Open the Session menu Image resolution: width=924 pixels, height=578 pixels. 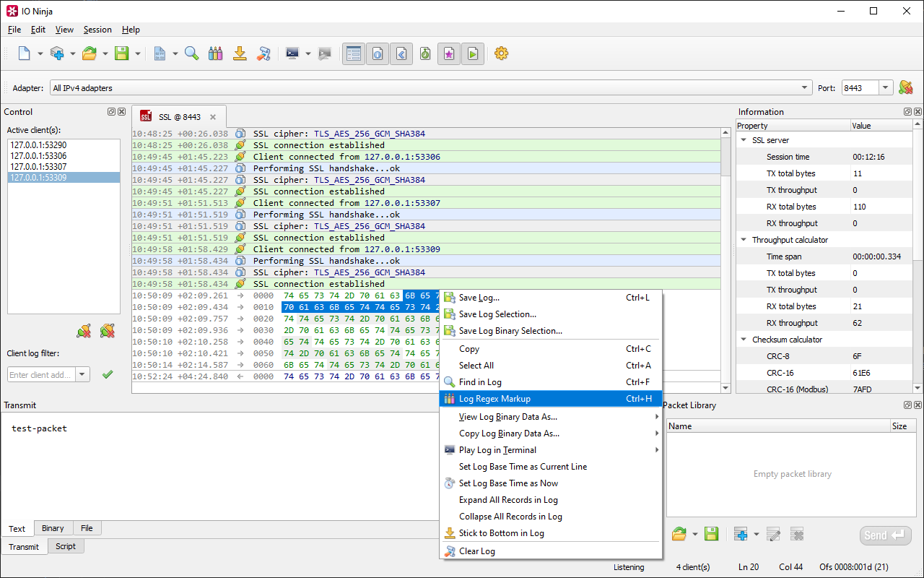click(97, 30)
